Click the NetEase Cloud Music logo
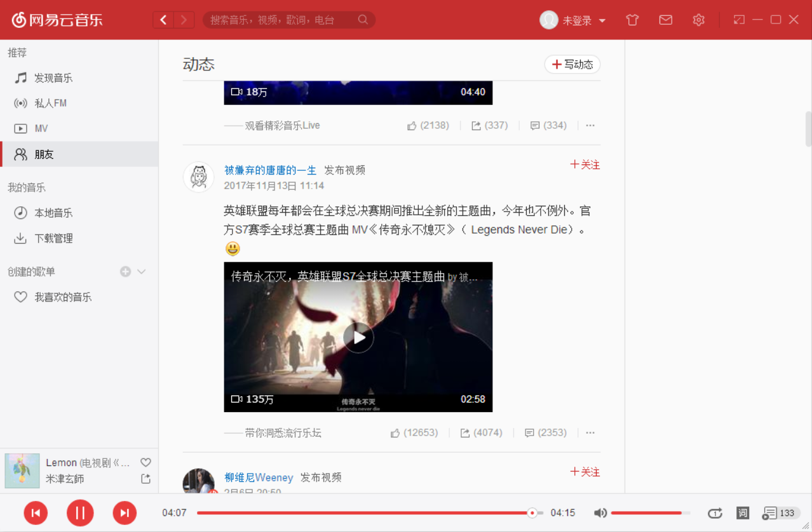The width and height of the screenshot is (812, 532). (x=57, y=20)
